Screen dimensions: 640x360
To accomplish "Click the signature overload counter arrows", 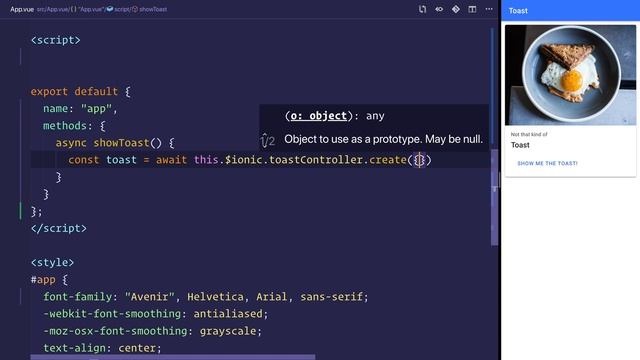I will [268, 140].
